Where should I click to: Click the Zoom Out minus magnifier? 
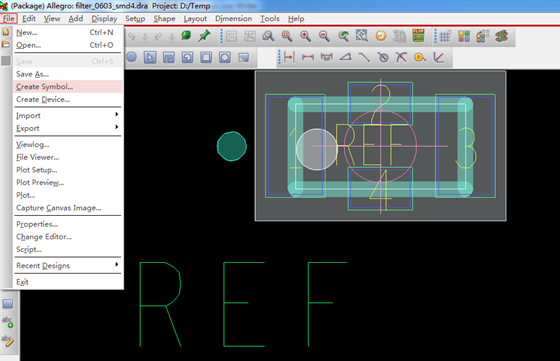(x=324, y=36)
